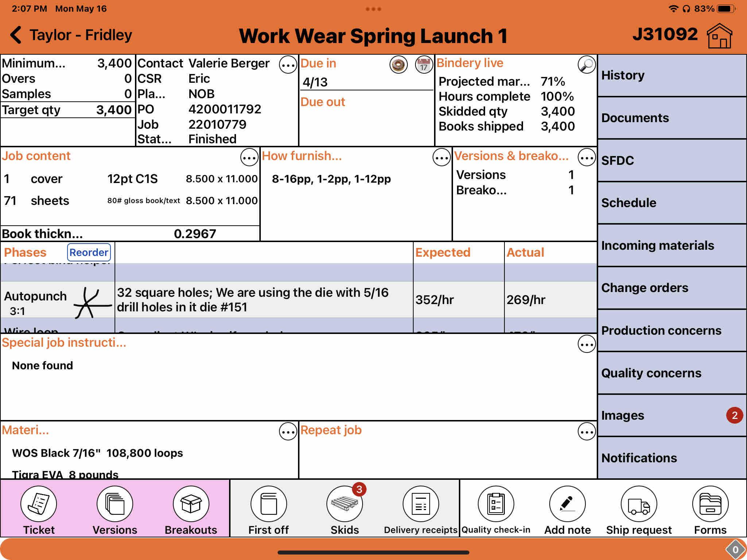
Task: Click the Bindery live magnifier icon
Action: [587, 65]
